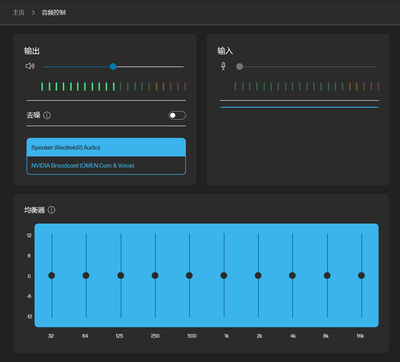The height and width of the screenshot is (362, 400).
Task: Toggle the 去噪 noise reduction switch
Action: click(177, 115)
